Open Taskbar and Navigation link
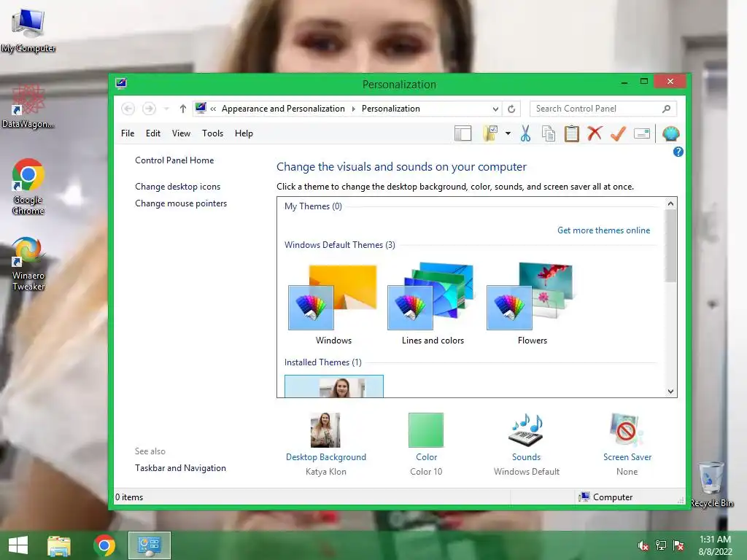 tap(181, 468)
